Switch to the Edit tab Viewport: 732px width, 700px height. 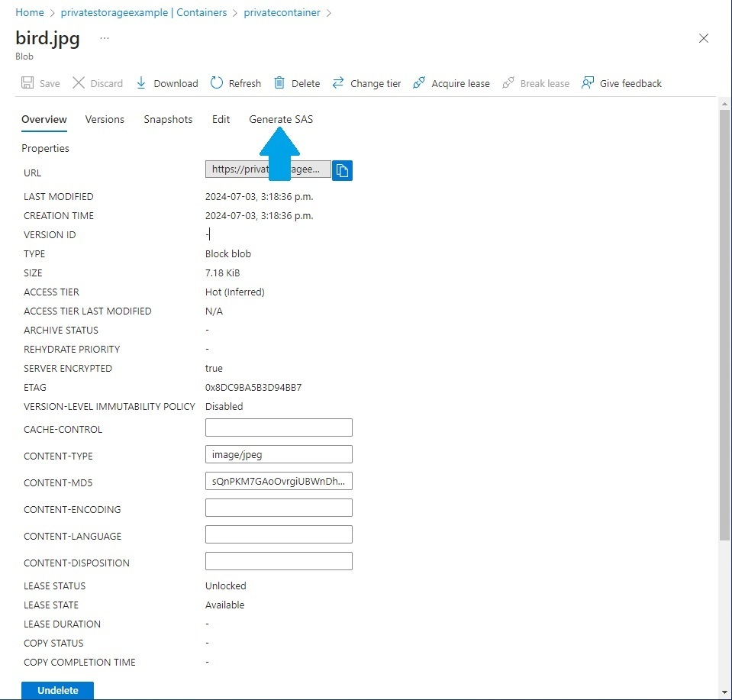point(221,119)
